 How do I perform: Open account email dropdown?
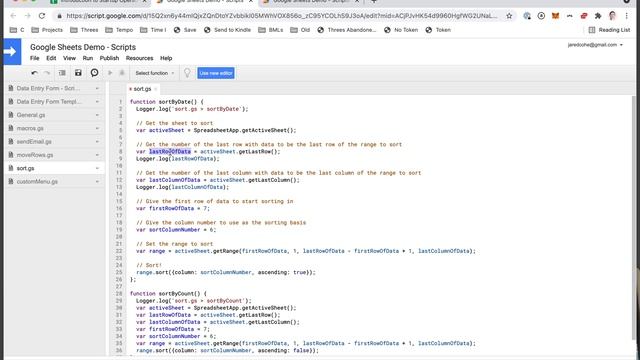596,45
